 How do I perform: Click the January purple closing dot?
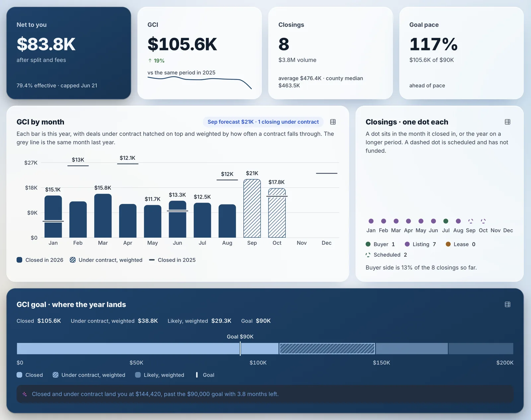[371, 221]
